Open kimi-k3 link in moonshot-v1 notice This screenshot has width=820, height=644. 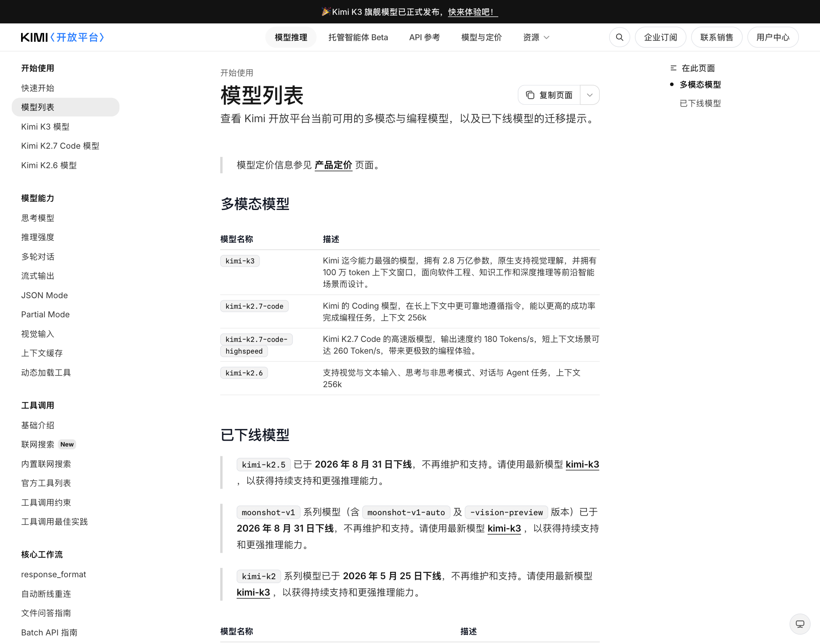[504, 528]
